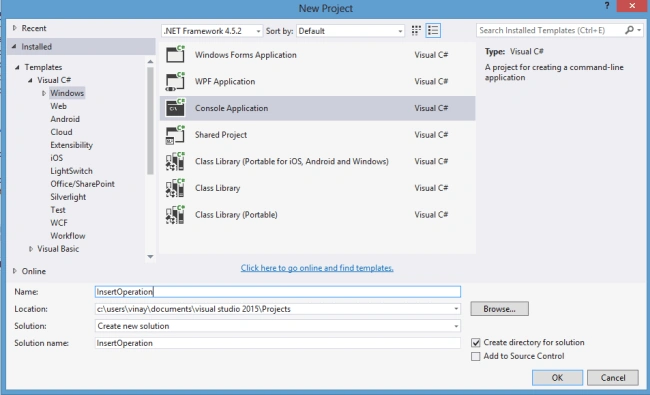Open the Location path dropdown arrow

[456, 309]
